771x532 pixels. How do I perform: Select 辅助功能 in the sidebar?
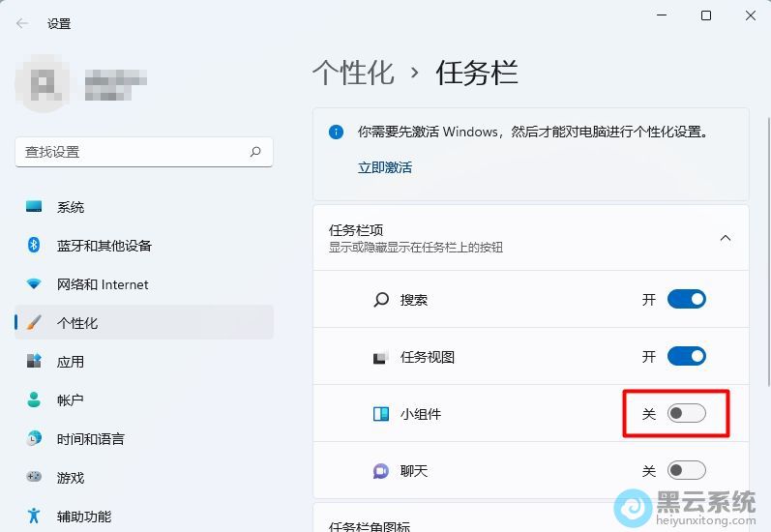click(83, 517)
